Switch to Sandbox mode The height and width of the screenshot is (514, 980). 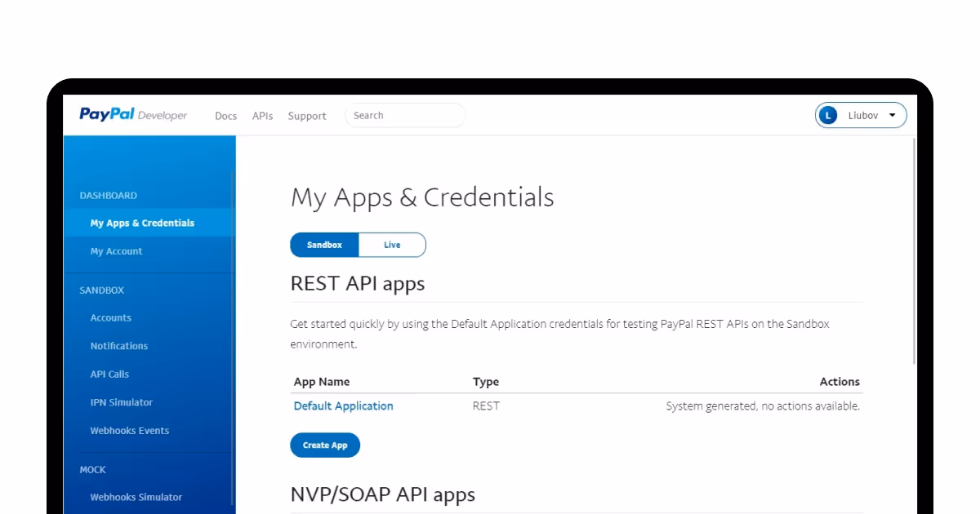(x=324, y=245)
